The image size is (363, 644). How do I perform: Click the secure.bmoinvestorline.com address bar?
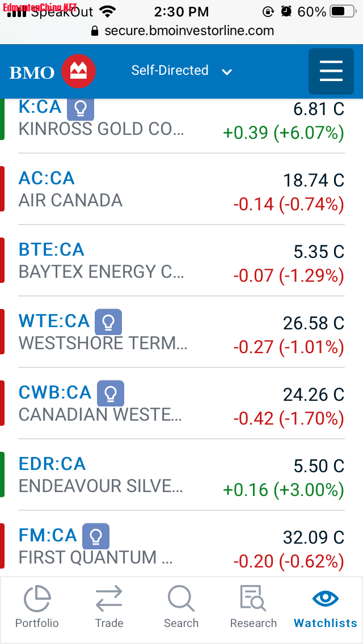click(181, 31)
